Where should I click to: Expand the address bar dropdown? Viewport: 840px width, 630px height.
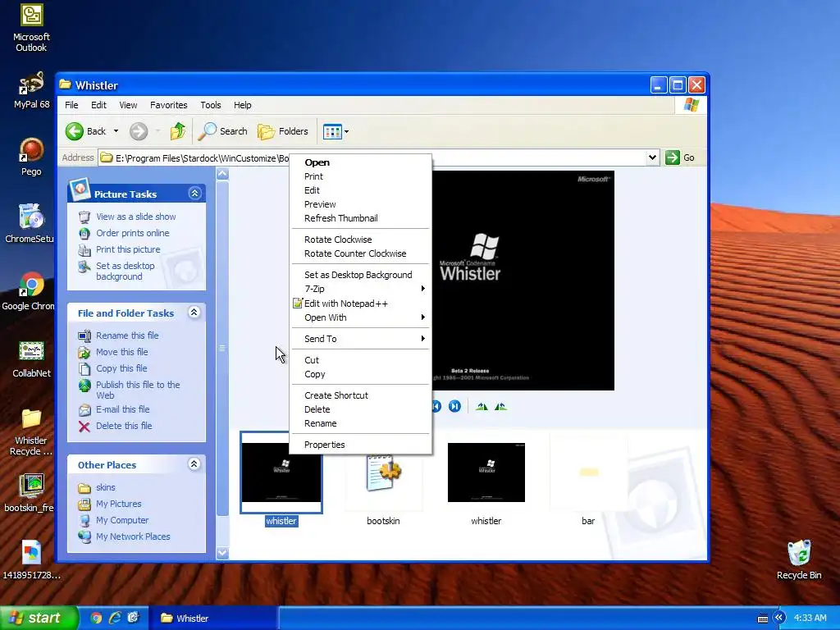point(652,157)
